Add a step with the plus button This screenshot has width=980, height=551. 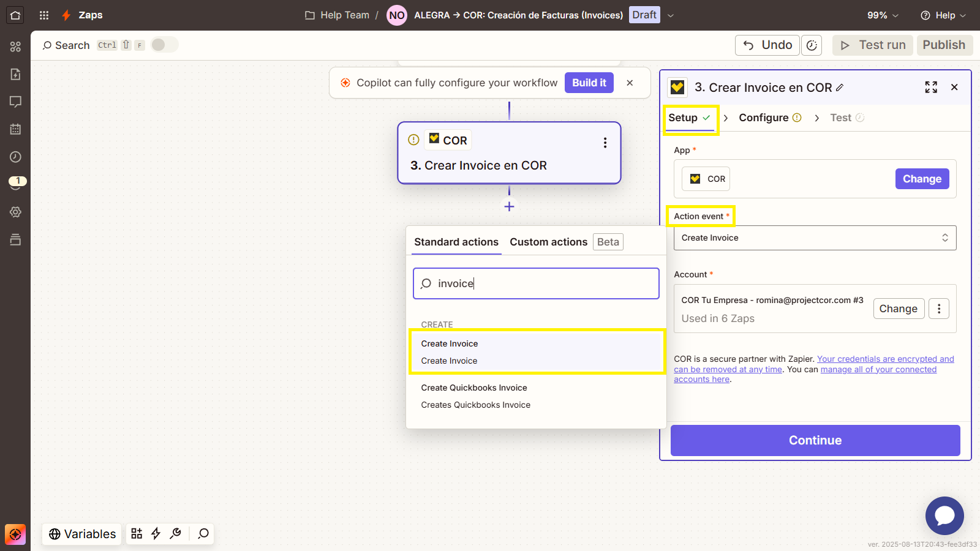click(x=509, y=206)
